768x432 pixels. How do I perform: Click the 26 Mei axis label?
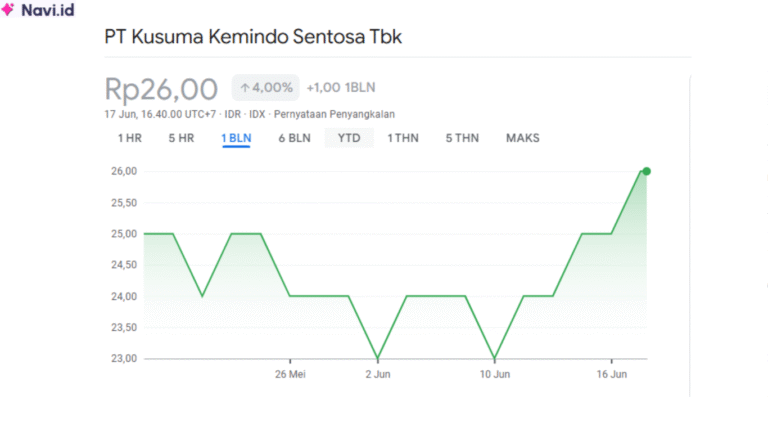click(x=290, y=374)
